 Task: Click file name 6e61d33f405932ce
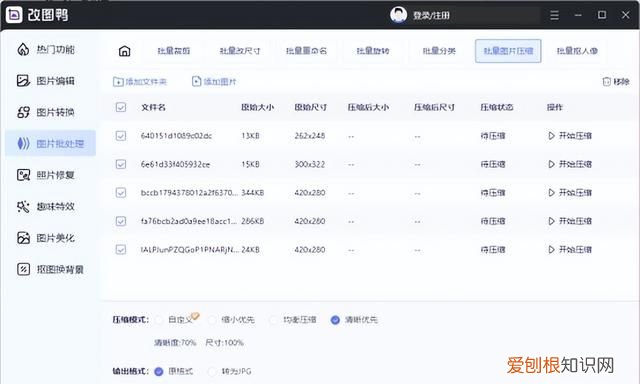175,164
